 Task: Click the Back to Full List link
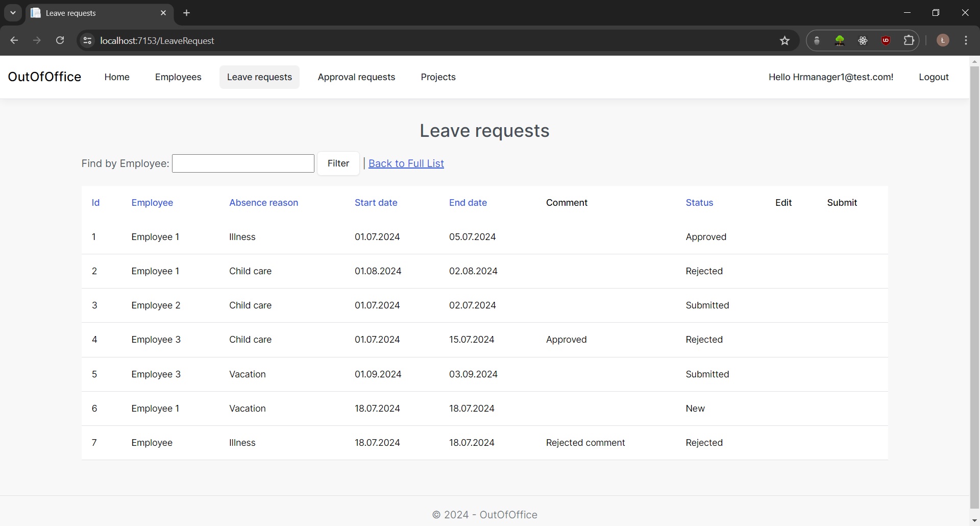tap(406, 163)
